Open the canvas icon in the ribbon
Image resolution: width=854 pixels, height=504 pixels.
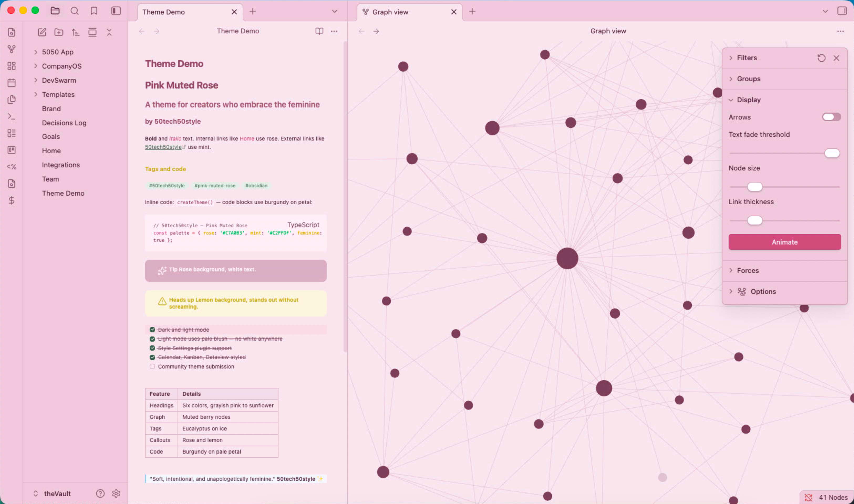point(12,66)
